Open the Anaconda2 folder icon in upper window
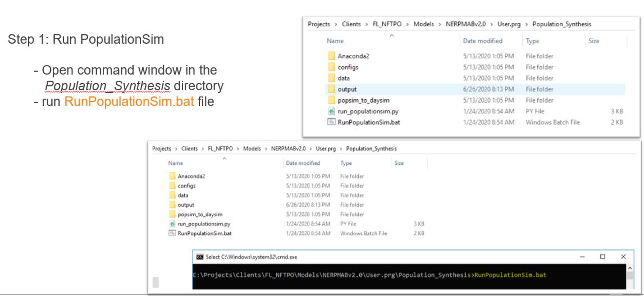This screenshot has width=644, height=296. (331, 56)
